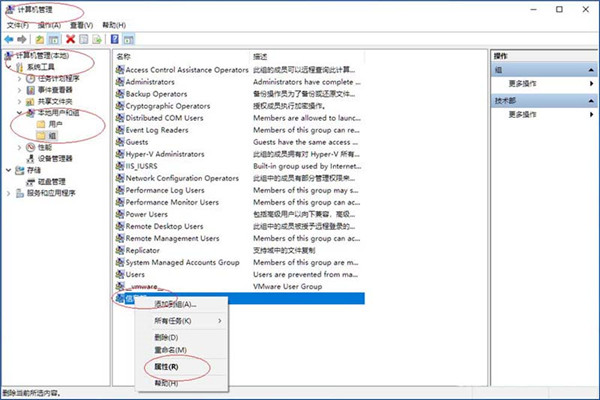Collapse the 系统工具 tree node
600x400 pixels.
tap(9, 68)
